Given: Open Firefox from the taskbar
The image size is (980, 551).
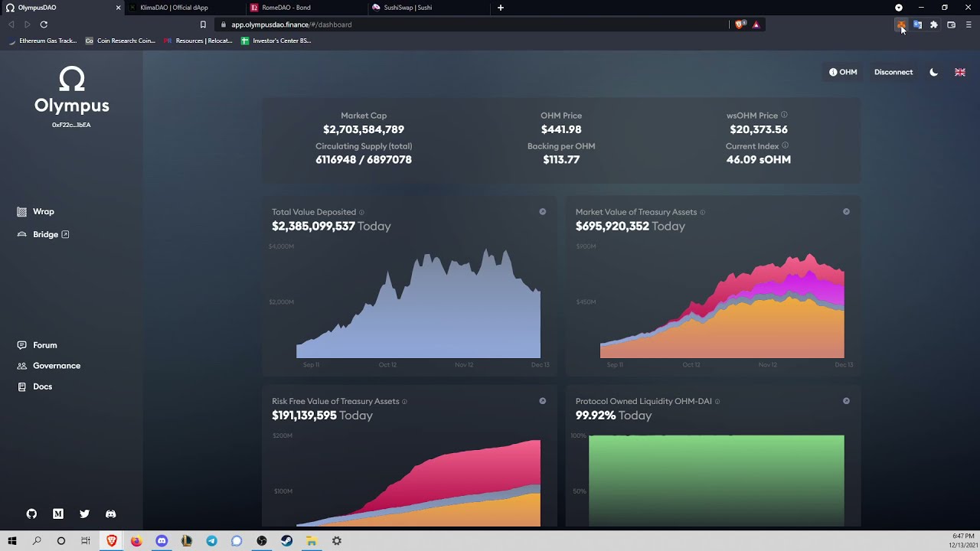Looking at the screenshot, I should pyautogui.click(x=136, y=541).
